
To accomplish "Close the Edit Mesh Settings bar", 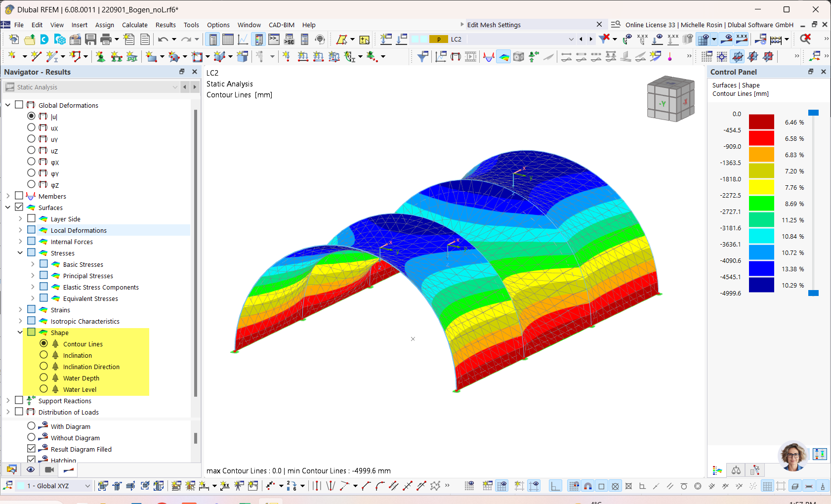I will pos(599,24).
